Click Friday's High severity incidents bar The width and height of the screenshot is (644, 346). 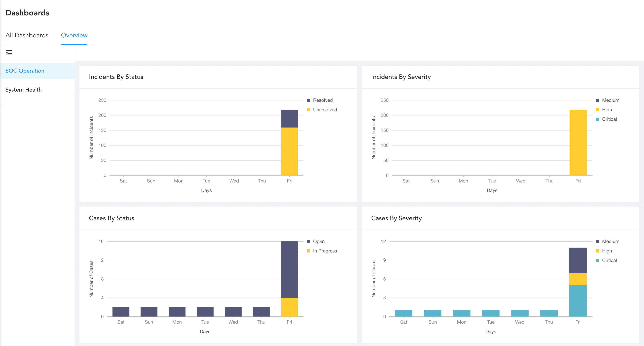click(x=578, y=143)
